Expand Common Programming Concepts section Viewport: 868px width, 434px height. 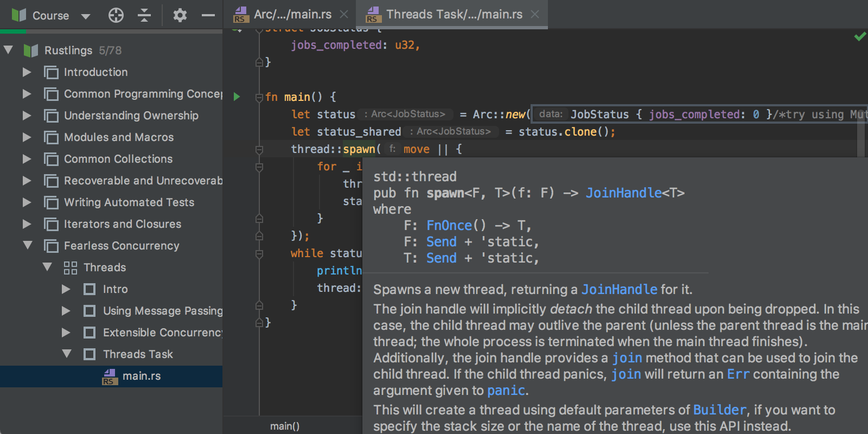27,94
